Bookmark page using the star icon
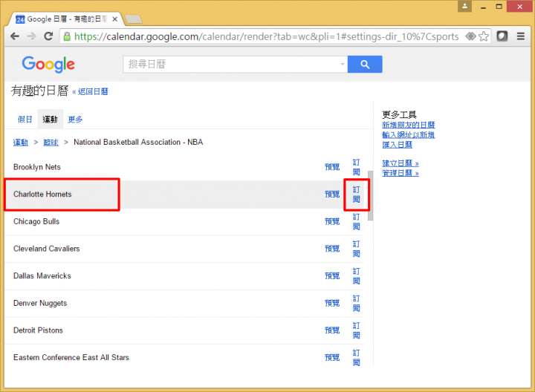This screenshot has width=535, height=392. 484,36
